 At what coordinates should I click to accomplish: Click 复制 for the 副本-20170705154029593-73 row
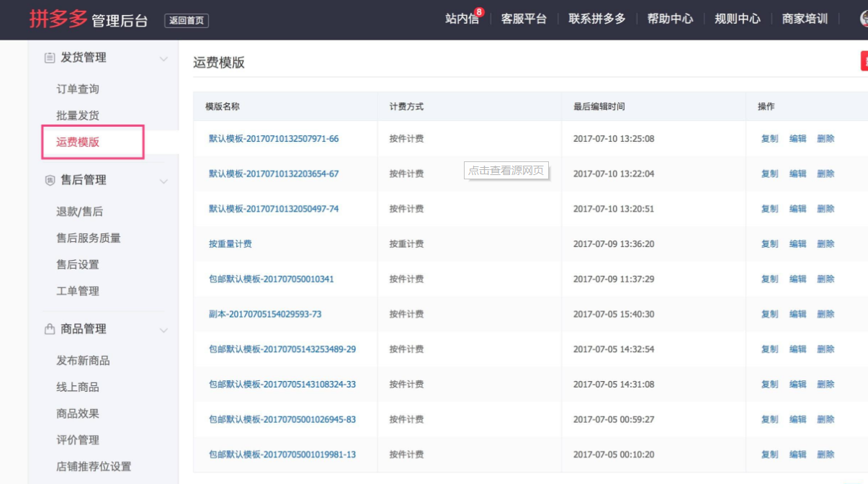click(x=770, y=314)
